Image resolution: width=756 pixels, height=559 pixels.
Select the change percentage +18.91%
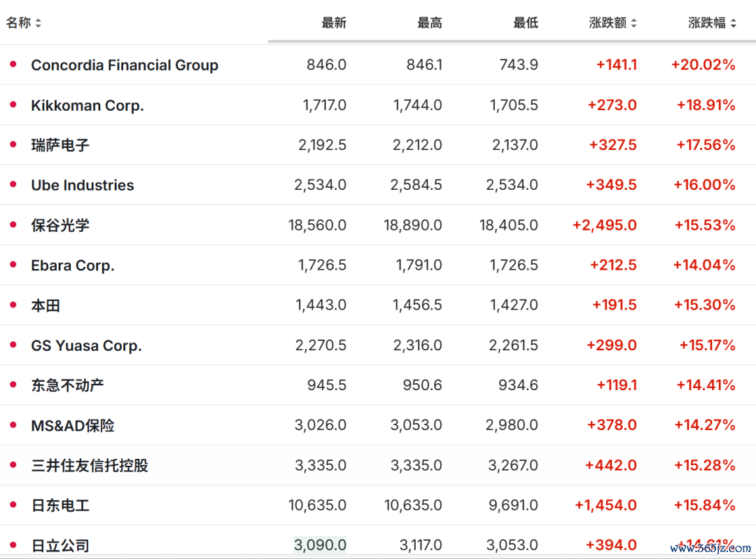[706, 104]
